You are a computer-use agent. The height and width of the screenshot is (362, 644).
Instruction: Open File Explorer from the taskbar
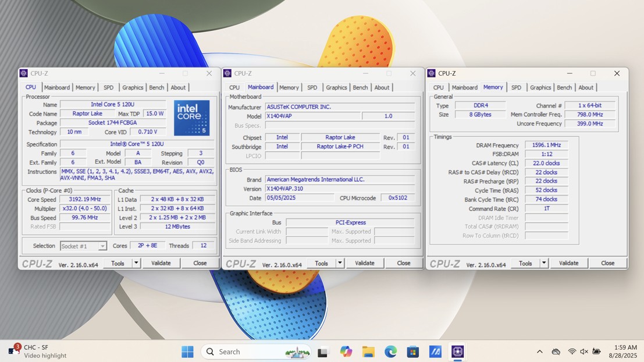(369, 352)
